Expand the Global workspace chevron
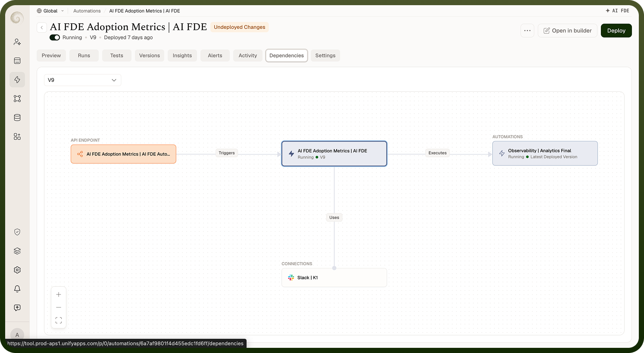The width and height of the screenshot is (644, 353). click(63, 11)
